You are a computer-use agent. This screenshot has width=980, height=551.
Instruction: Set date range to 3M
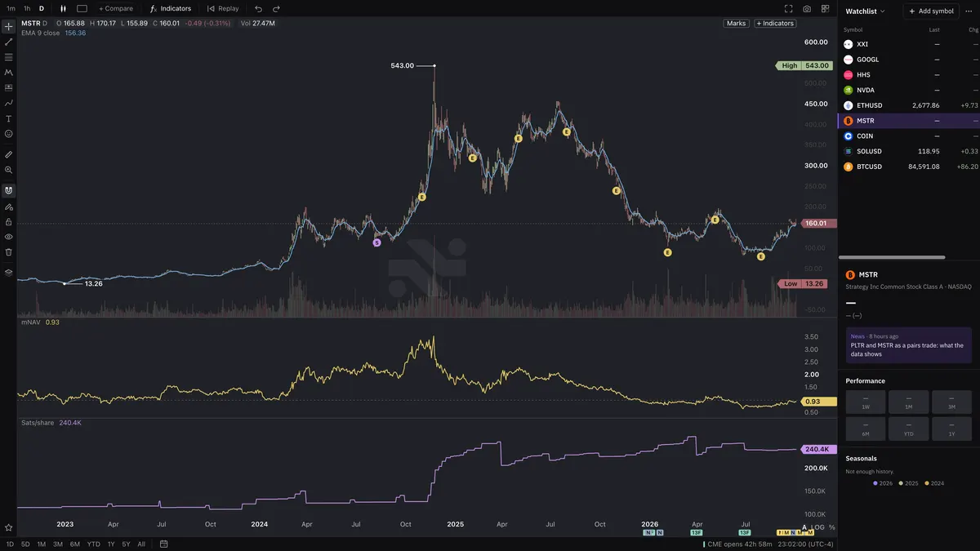pos(58,544)
